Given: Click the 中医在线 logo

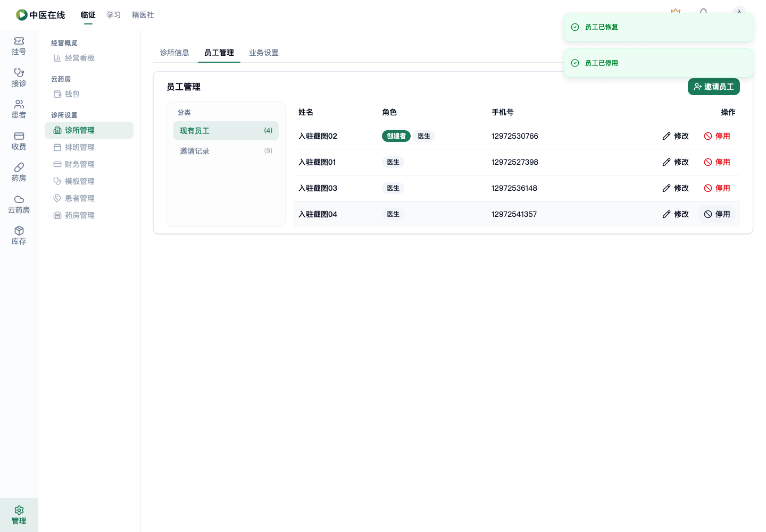Looking at the screenshot, I should pos(40,15).
